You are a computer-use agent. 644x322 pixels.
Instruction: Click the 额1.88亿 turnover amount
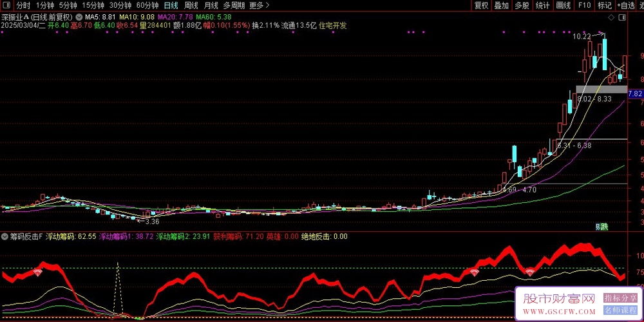tap(187, 26)
